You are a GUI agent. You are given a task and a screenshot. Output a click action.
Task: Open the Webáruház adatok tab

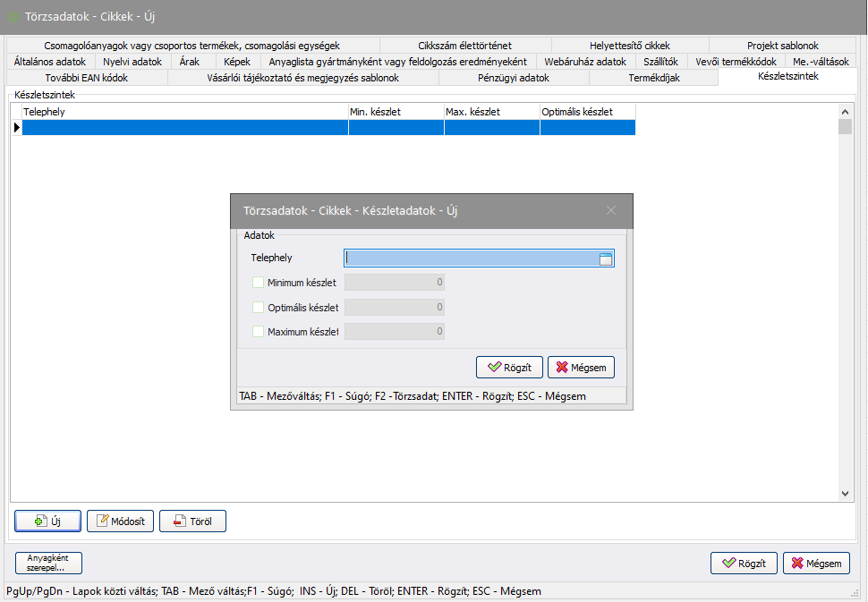(x=585, y=62)
